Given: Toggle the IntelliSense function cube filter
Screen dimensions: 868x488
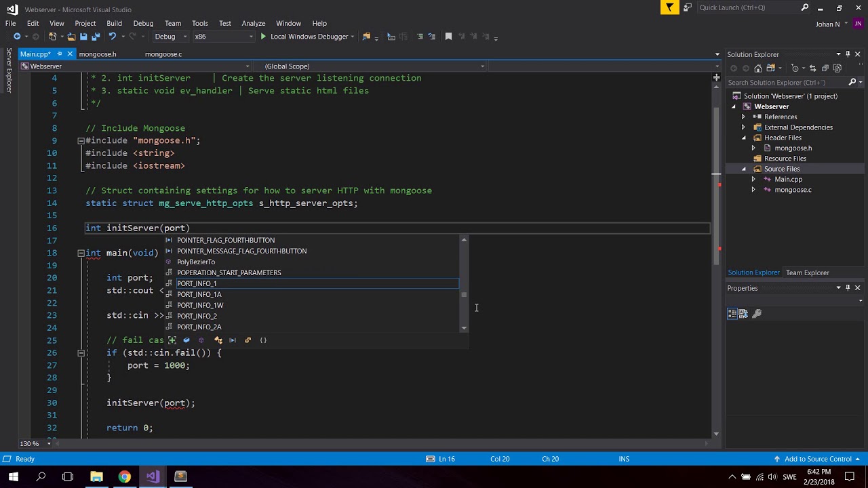Looking at the screenshot, I should [202, 340].
